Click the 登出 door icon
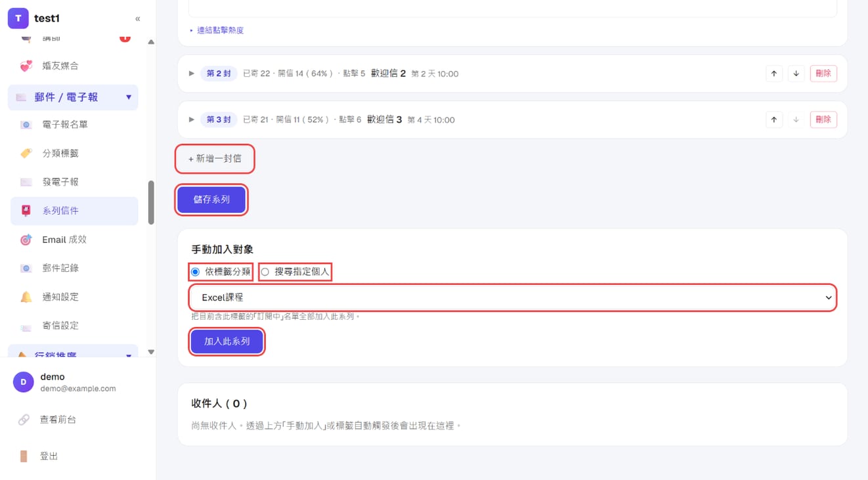868x480 pixels. (24, 456)
